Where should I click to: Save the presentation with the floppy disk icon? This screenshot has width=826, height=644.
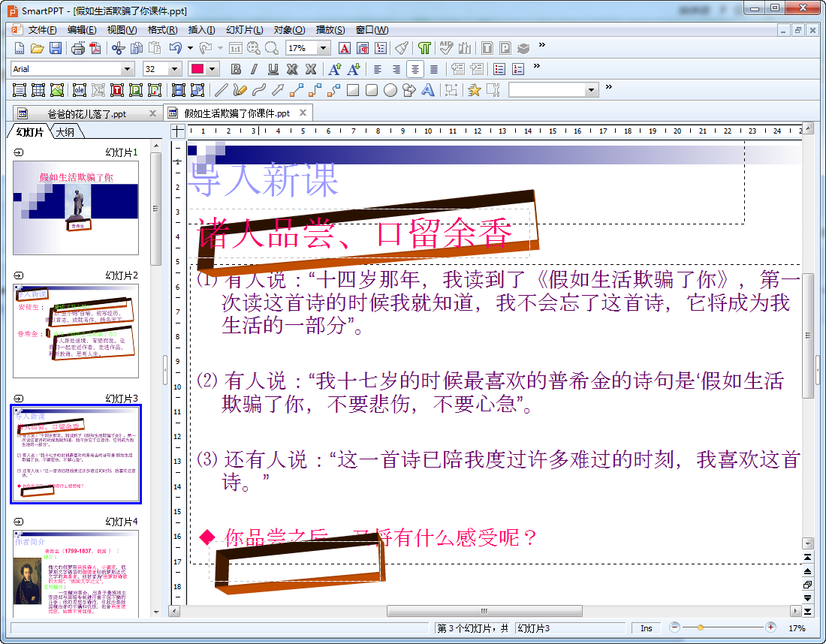point(56,49)
